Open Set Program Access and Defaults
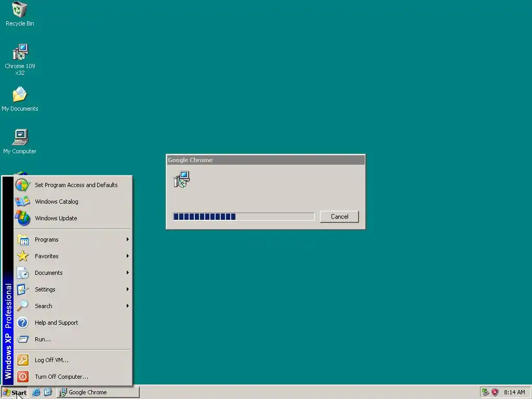This screenshot has width=532, height=399. (x=73, y=185)
